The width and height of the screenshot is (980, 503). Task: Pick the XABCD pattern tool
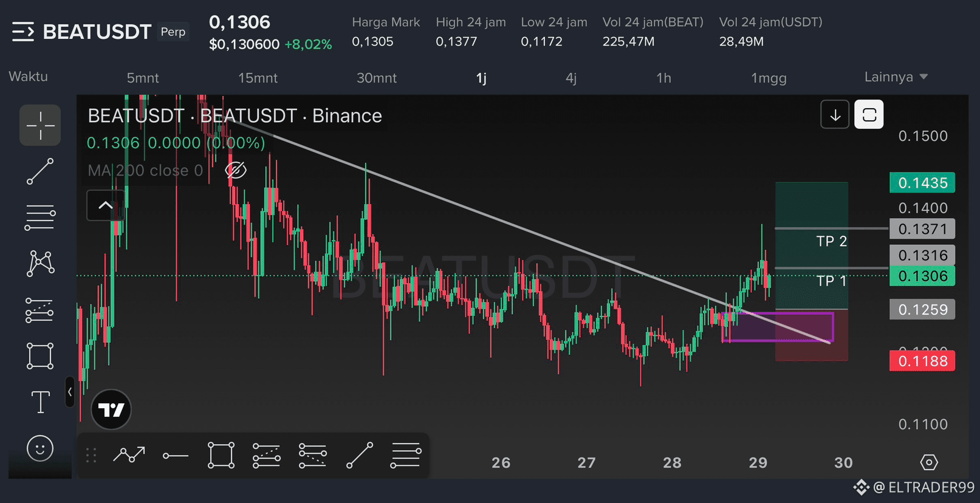[x=40, y=264]
